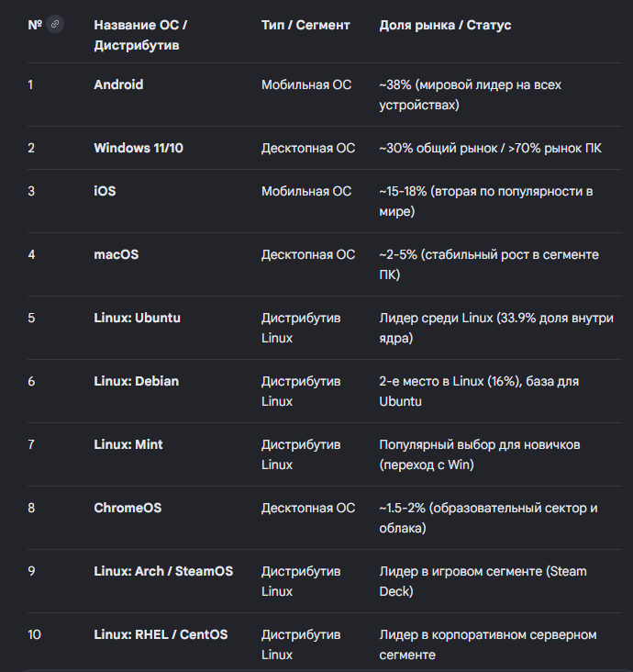Click the link icon next to № header
This screenshot has width=633, height=672.
pos(56,25)
